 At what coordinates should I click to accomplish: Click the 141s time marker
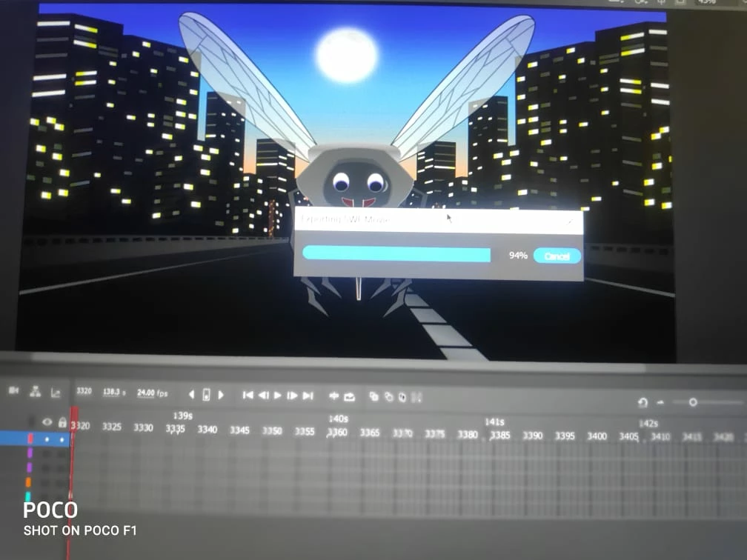point(494,422)
